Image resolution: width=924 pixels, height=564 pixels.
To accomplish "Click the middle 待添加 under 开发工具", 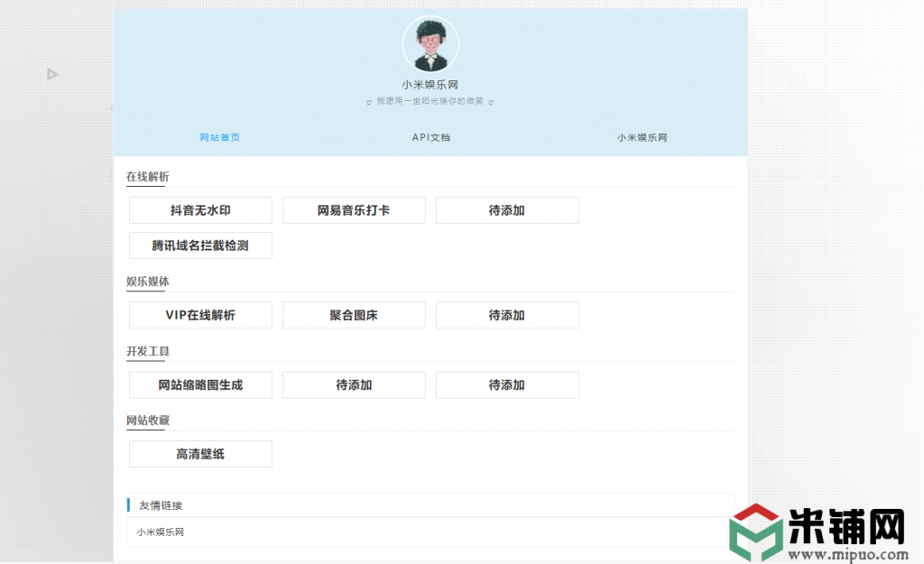I will (x=354, y=384).
